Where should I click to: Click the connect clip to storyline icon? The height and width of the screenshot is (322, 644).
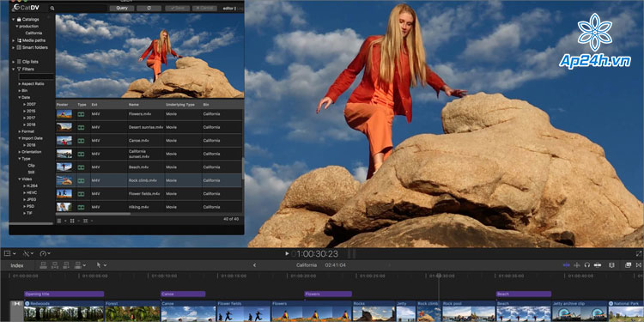coord(44,265)
